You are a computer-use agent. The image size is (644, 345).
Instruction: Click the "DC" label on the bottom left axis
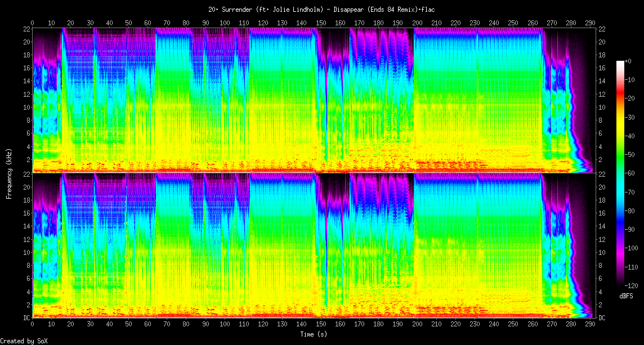point(26,317)
